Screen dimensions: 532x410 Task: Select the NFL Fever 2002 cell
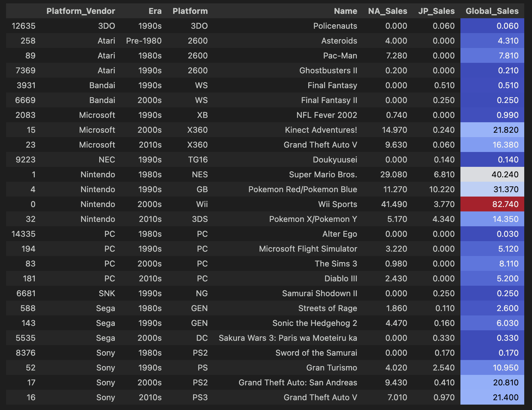coord(327,115)
